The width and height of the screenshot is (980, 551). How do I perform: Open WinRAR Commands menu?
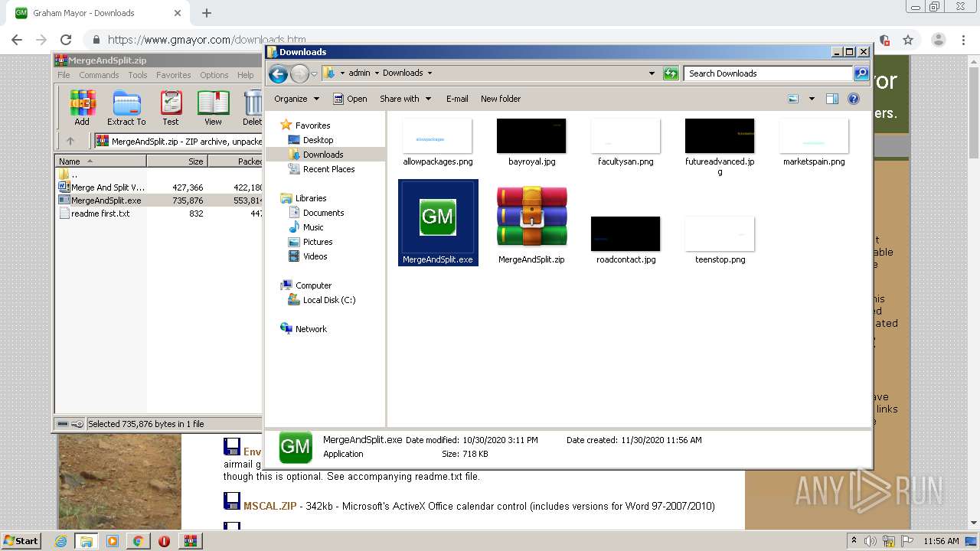[x=99, y=75]
